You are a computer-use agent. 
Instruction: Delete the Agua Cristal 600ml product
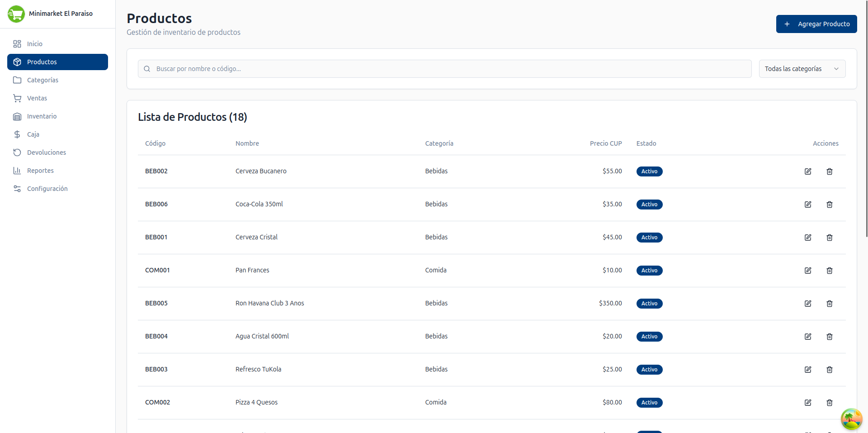pyautogui.click(x=830, y=337)
